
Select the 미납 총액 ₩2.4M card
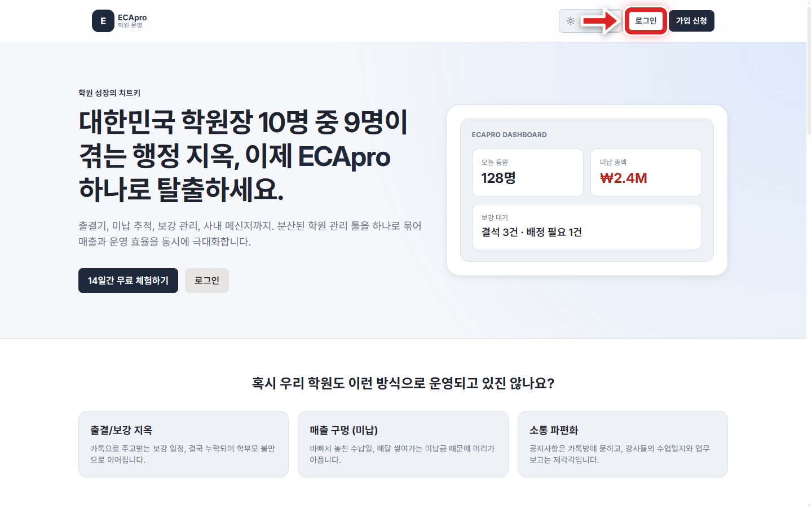coord(646,173)
